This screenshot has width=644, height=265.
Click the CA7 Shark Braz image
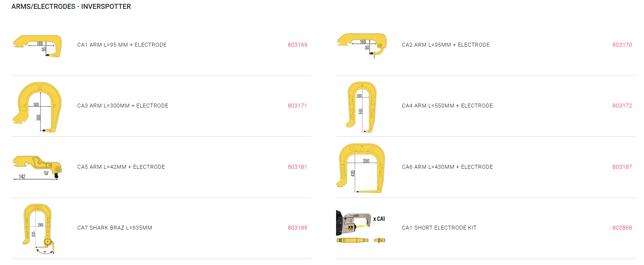coord(38,228)
